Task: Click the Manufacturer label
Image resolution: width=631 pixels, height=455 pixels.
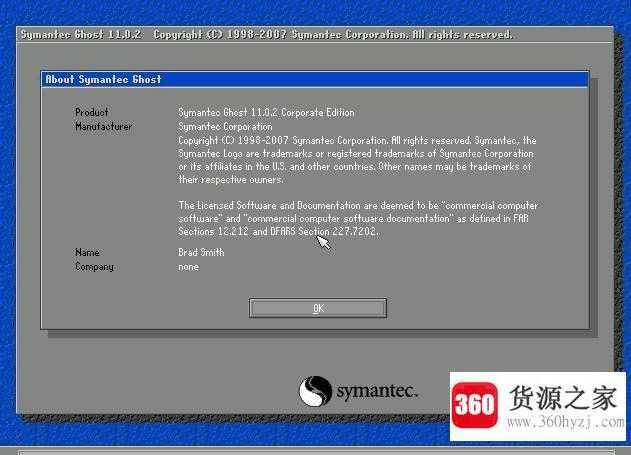Action: coord(103,126)
